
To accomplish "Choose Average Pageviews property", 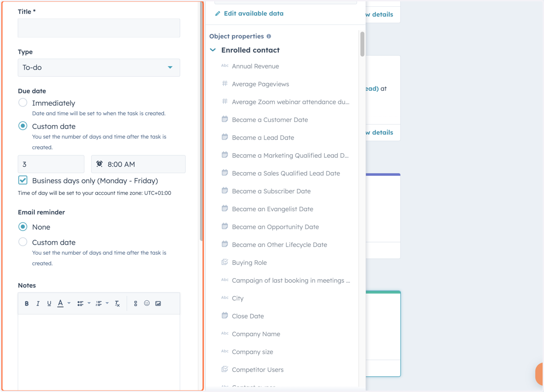I will [x=261, y=84].
